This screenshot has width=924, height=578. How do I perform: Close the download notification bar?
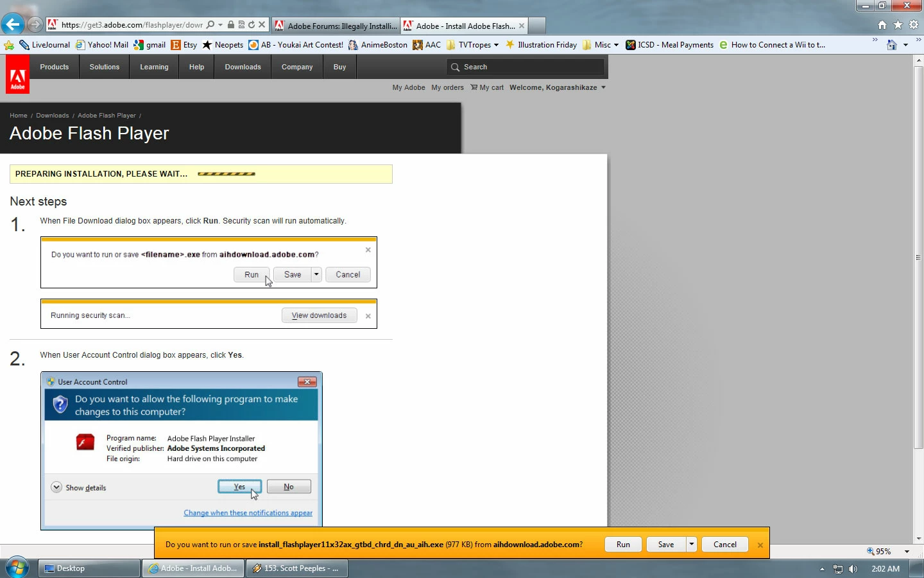coord(760,545)
